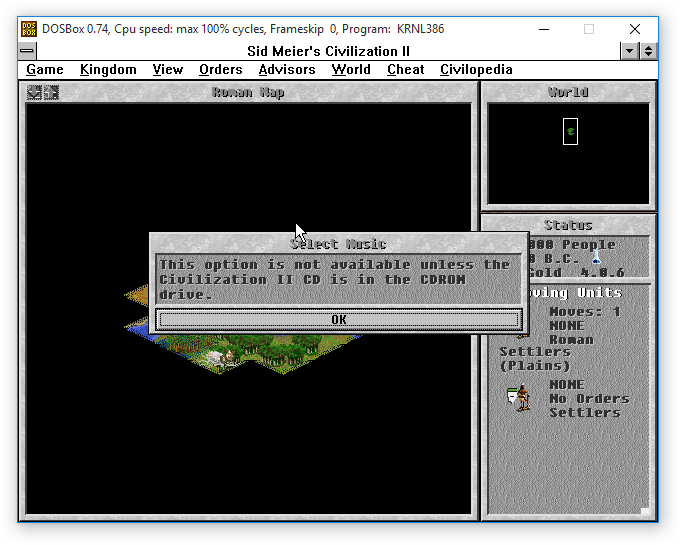Click OK in the Select Music dialog

(x=339, y=320)
